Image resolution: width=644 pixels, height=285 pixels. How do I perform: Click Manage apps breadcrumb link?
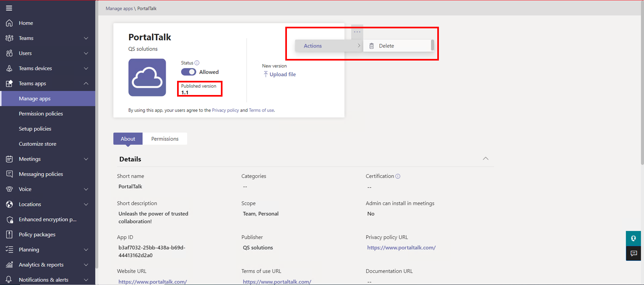tap(119, 8)
